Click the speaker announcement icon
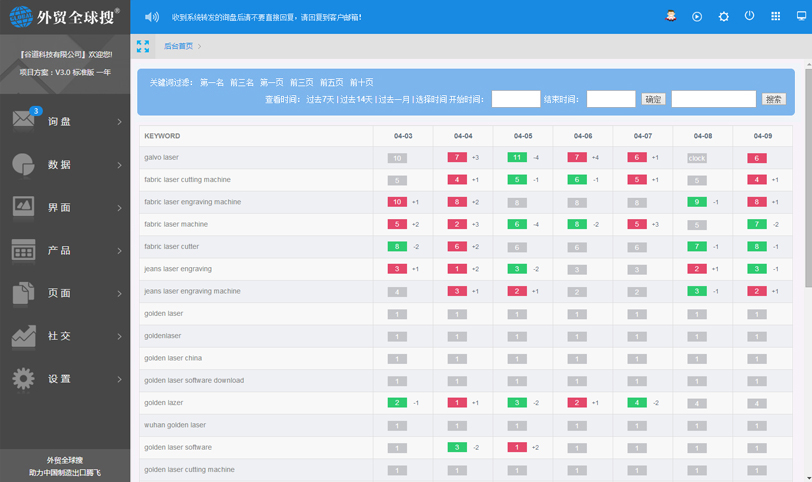Viewport: 812px width, 482px height. (x=151, y=17)
